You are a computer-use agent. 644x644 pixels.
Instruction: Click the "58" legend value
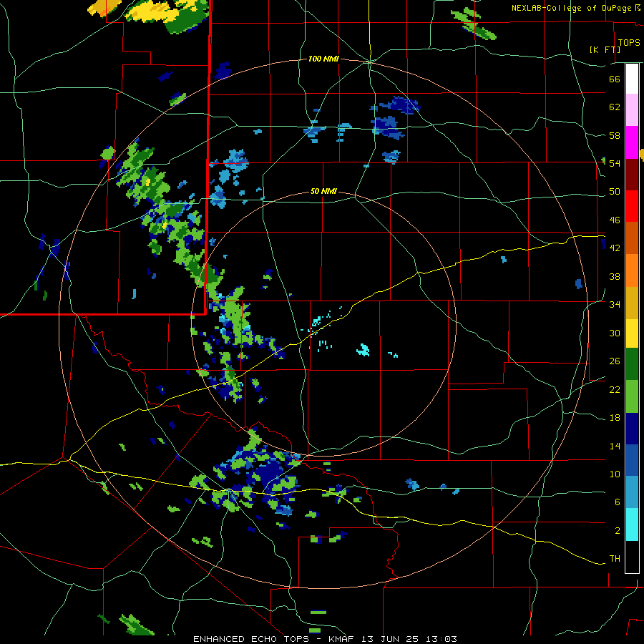click(615, 135)
